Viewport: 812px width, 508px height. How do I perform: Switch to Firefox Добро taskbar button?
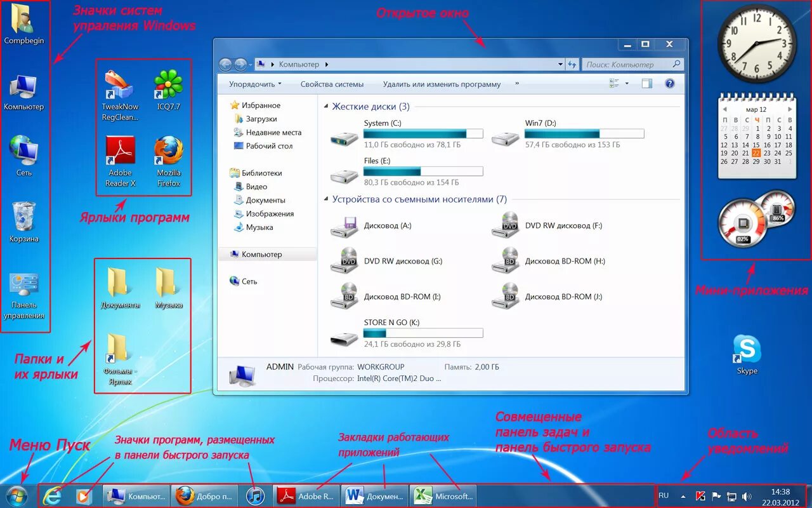[x=204, y=496]
